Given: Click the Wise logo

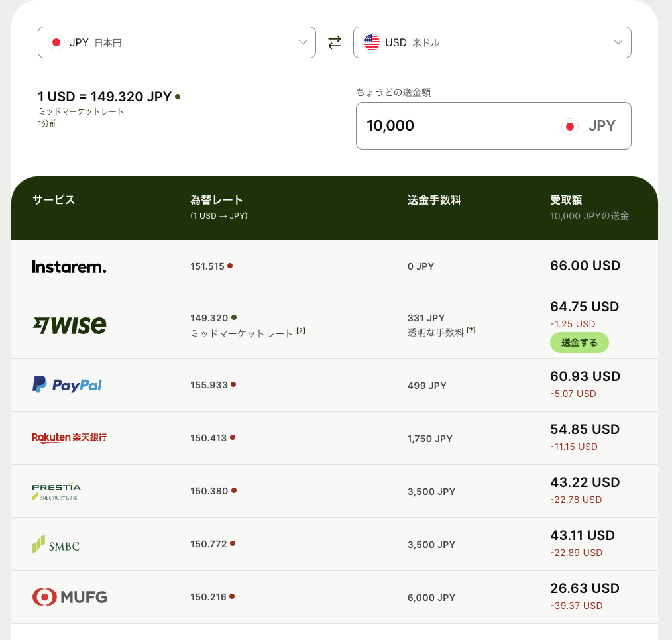Looking at the screenshot, I should [x=70, y=325].
